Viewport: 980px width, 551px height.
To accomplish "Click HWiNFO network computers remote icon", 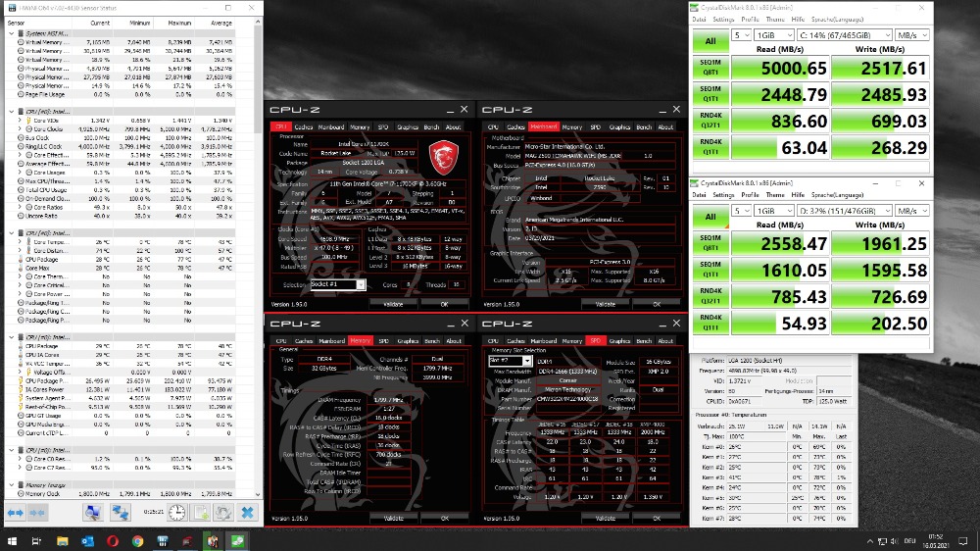I will point(120,513).
